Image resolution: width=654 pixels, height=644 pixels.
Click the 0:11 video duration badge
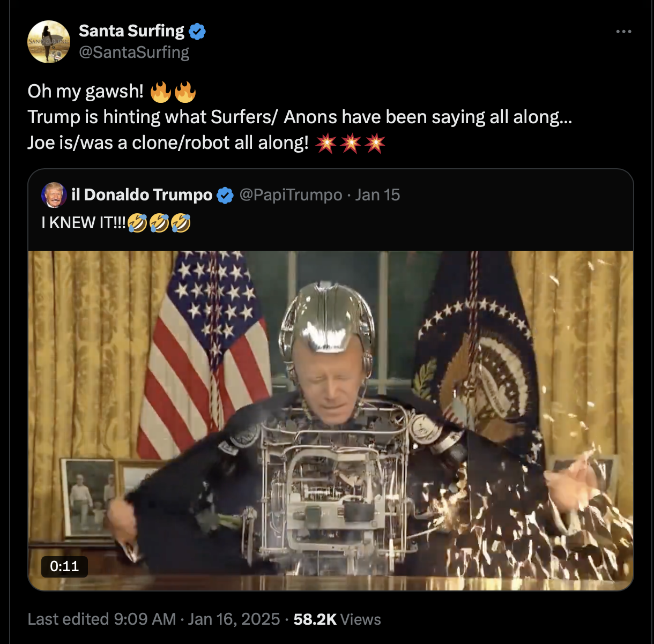pyautogui.click(x=64, y=566)
